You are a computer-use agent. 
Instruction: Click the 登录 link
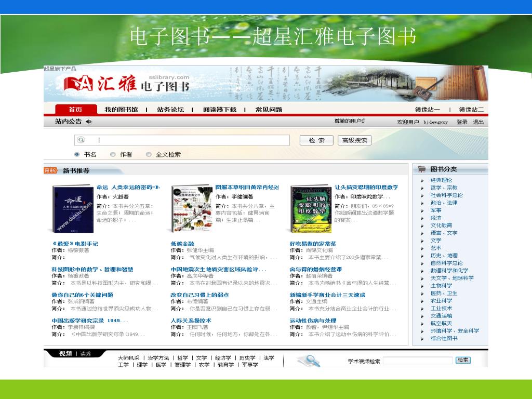pos(462,122)
